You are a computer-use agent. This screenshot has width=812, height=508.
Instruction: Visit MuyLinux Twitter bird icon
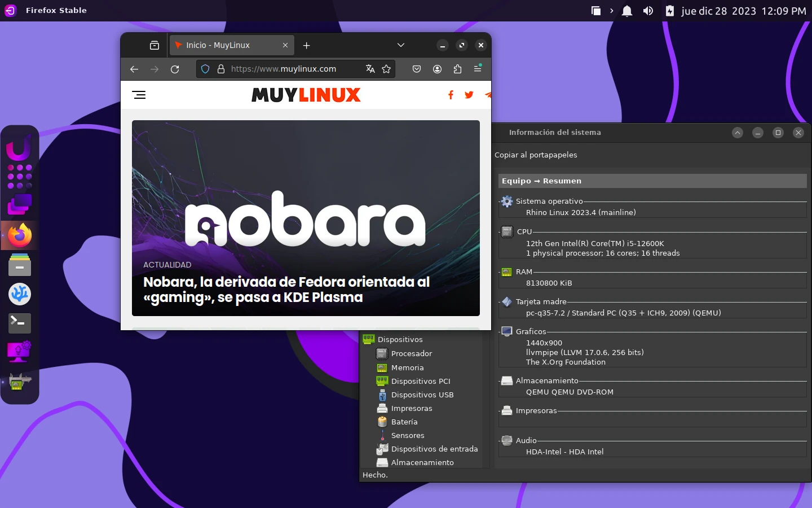click(469, 95)
